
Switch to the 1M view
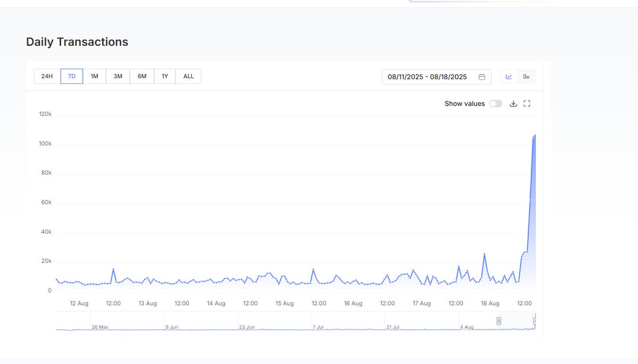point(94,76)
